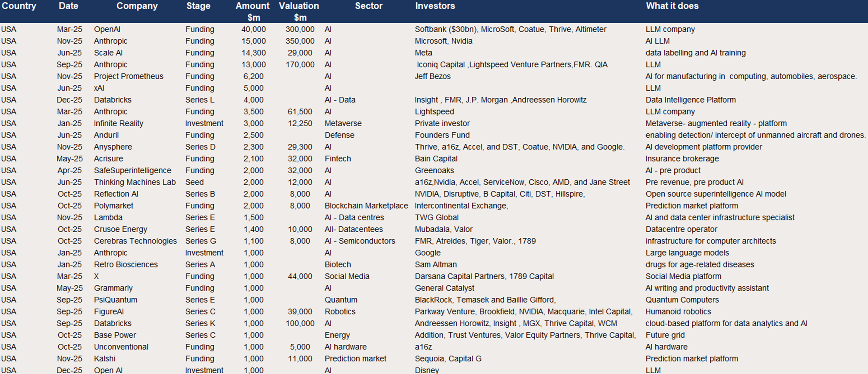Select the Acrisure company cell
868x374 pixels.
coord(108,159)
